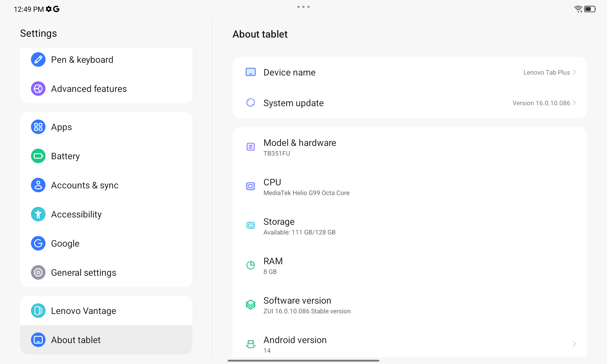Screen dimensions: 607x364
Task: Tap the Google G icon in sidebar
Action: pyautogui.click(x=38, y=243)
